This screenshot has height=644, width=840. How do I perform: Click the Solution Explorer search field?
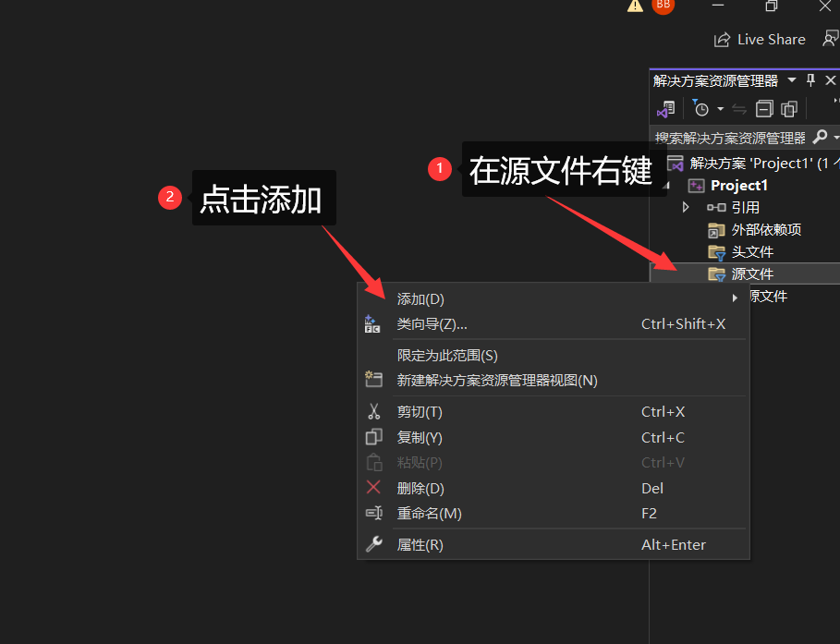point(730,138)
